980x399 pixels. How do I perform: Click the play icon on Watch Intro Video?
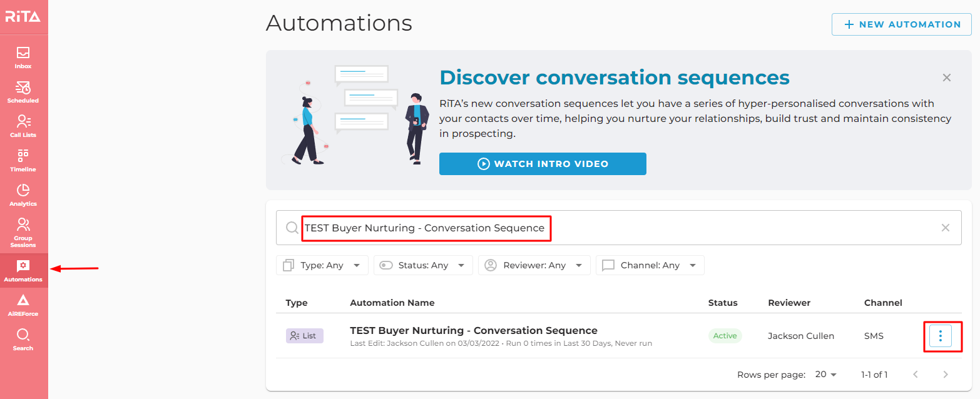pos(483,164)
